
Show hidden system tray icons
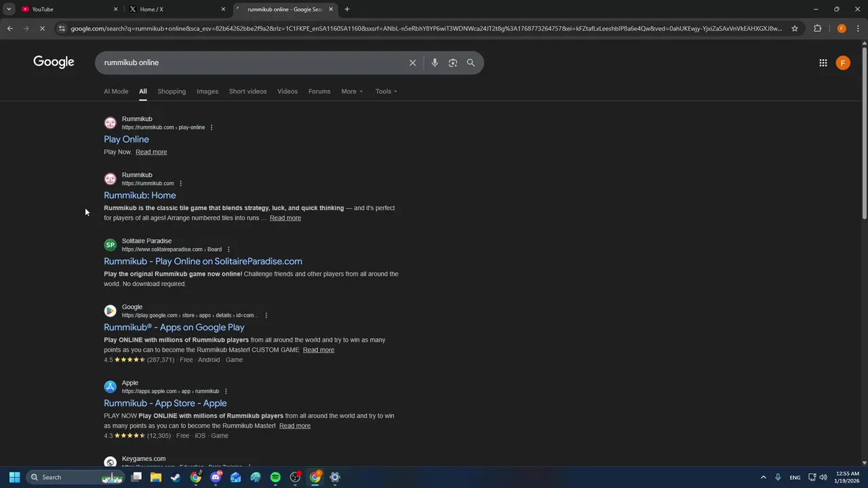pos(763,477)
